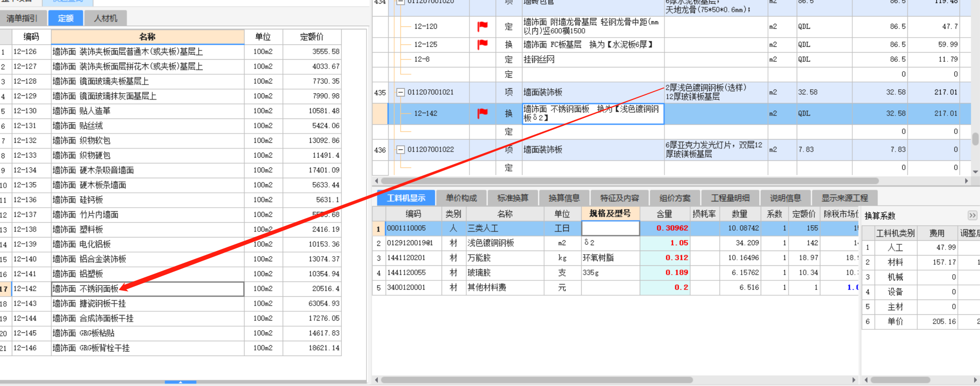Select quota 墙饰面 硬木板条墙面
Screen dimensions: 980x386
pos(148,185)
